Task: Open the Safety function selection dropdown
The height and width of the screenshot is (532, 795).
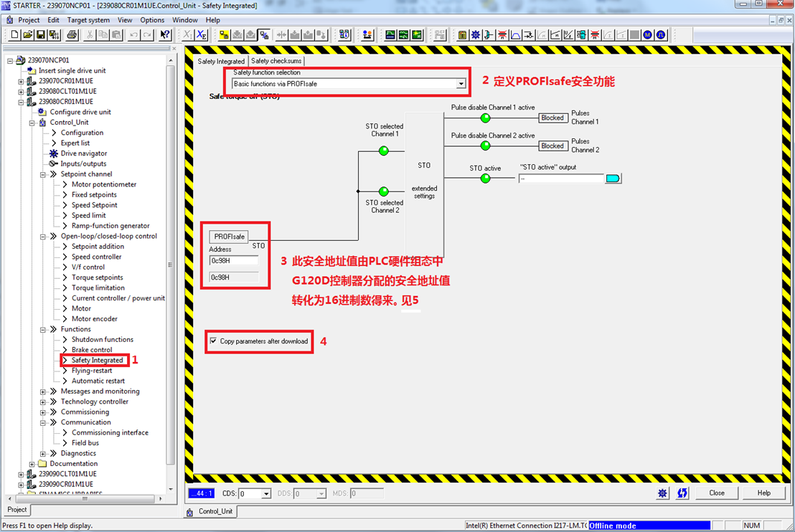Action: tap(461, 84)
